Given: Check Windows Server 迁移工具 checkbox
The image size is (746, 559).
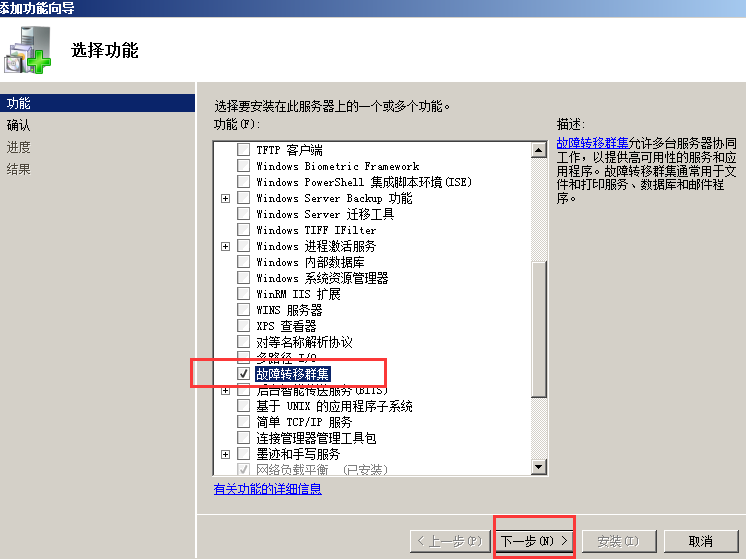Looking at the screenshot, I should (244, 214).
